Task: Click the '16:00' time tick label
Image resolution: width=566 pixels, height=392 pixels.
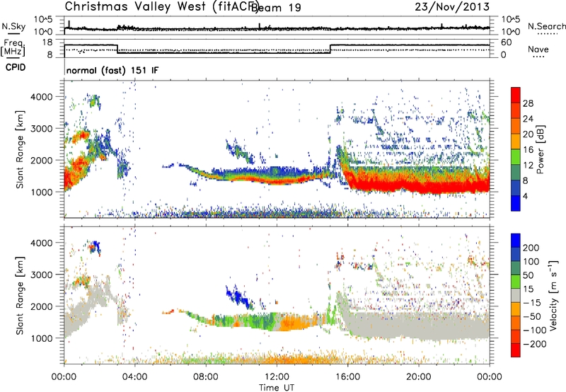Action: (347, 377)
